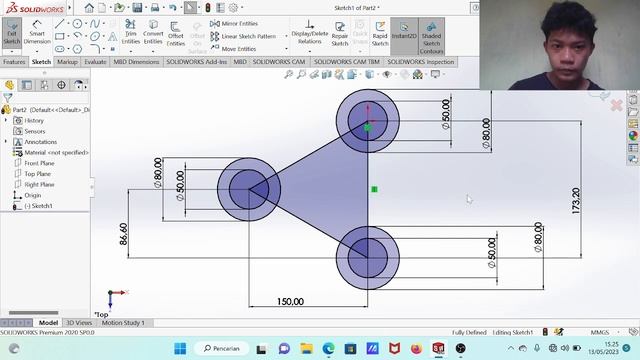Click the Linear Sketch Pattern button
640x360 pixels.
(x=243, y=36)
